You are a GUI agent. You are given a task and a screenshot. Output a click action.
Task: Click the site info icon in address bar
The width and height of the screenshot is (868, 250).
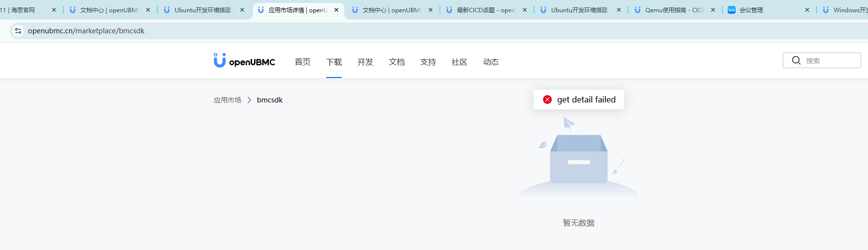tap(18, 31)
